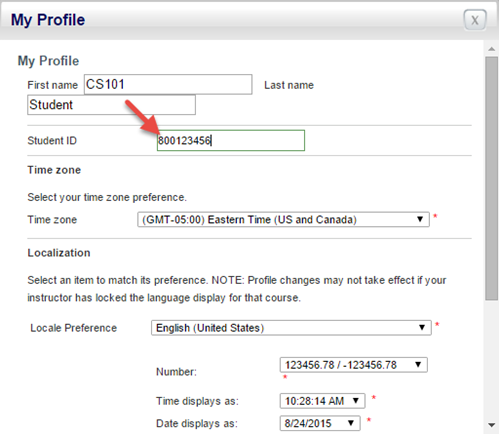Open the Time displays as dropdown
The image size is (500, 434).
[x=322, y=401]
